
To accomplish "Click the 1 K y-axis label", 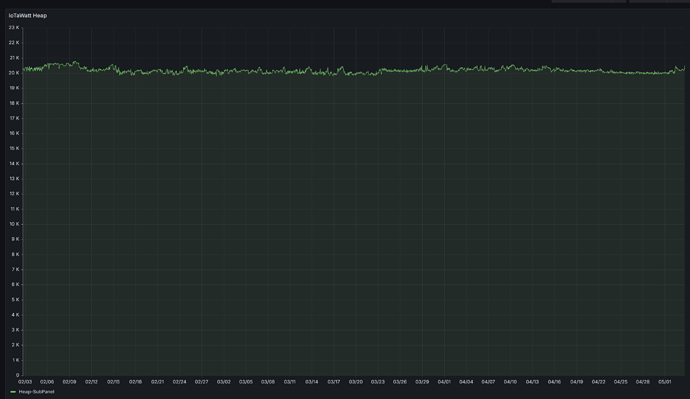I will 15,360.
